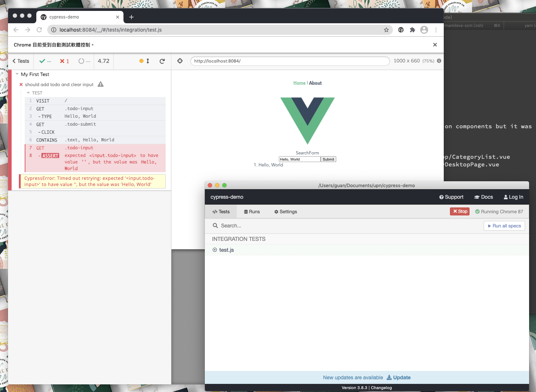
Task: Click Run all specs
Action: pos(504,226)
